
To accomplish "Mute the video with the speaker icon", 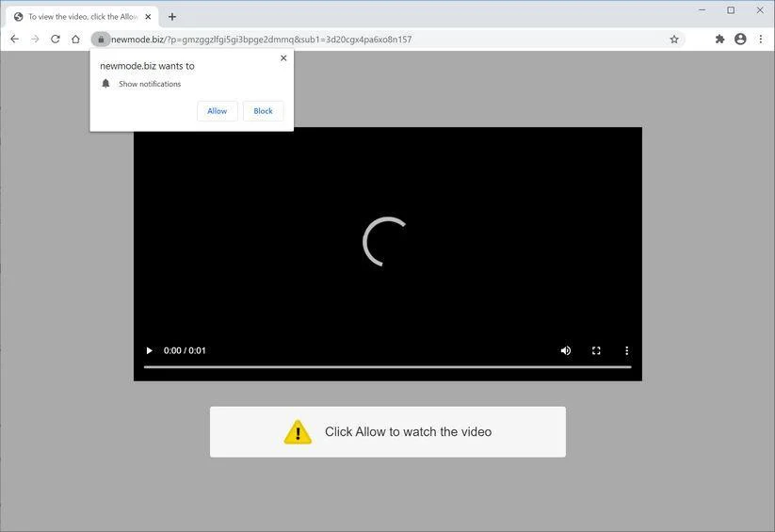I will pos(566,350).
